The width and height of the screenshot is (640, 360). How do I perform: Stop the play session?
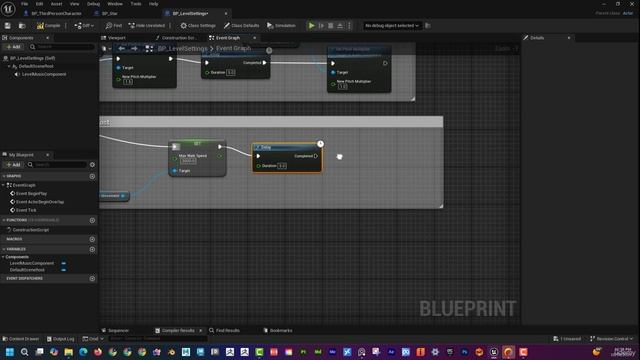click(331, 26)
